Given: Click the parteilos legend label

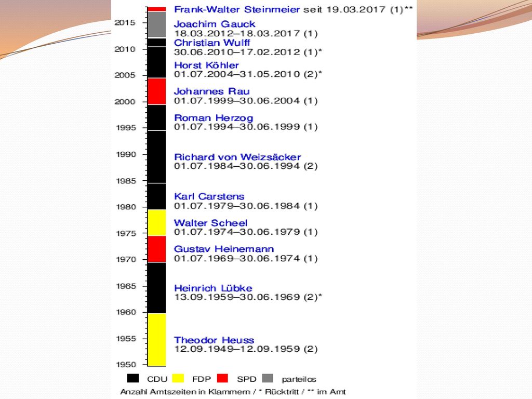Looking at the screenshot, I should point(299,379).
